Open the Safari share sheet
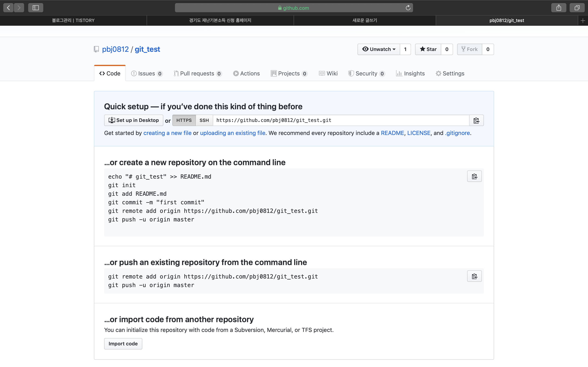 pyautogui.click(x=559, y=8)
